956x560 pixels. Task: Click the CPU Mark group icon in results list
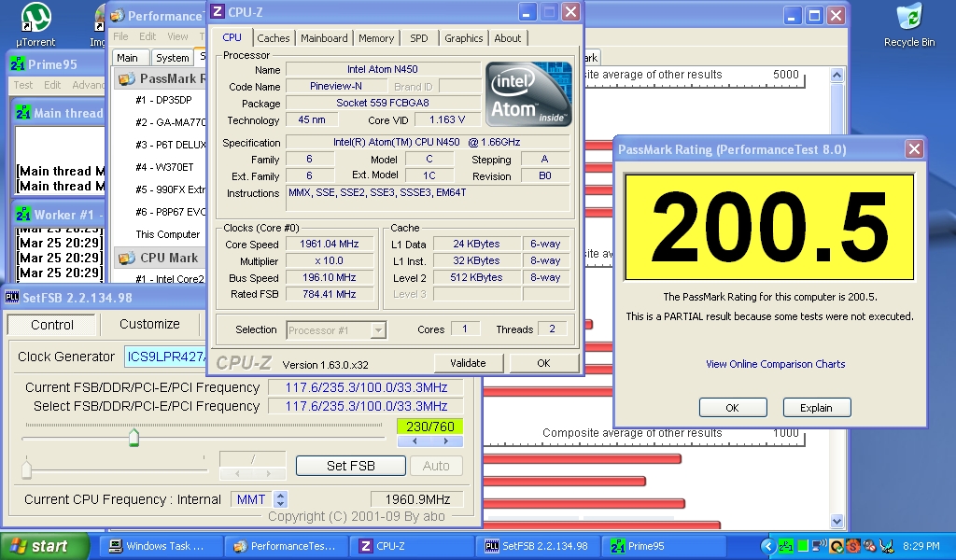coord(126,258)
